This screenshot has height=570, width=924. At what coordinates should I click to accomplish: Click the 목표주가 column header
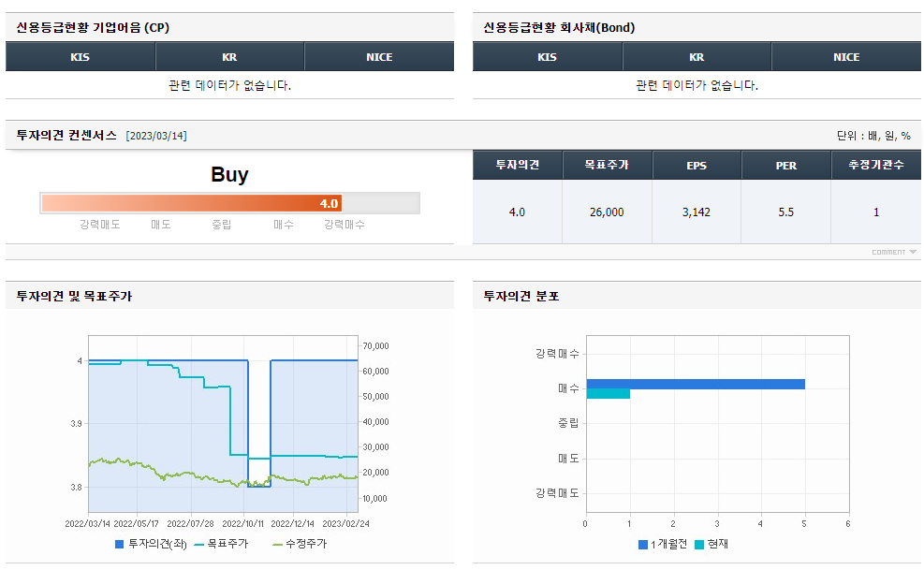point(607,165)
